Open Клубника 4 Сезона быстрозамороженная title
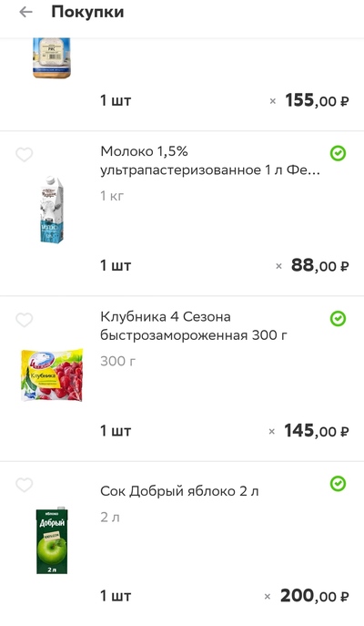The width and height of the screenshot is (364, 626). 193,326
